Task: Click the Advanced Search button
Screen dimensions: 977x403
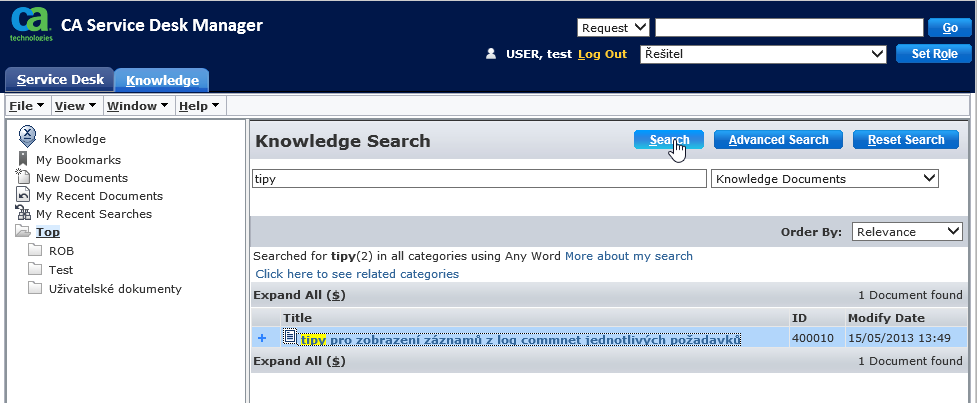Action: 778,140
